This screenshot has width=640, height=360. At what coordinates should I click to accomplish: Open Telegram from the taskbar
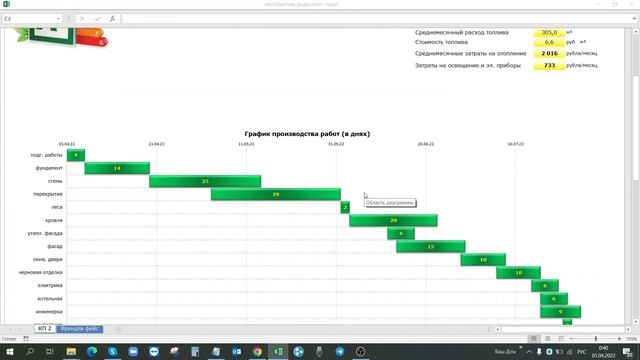340,351
